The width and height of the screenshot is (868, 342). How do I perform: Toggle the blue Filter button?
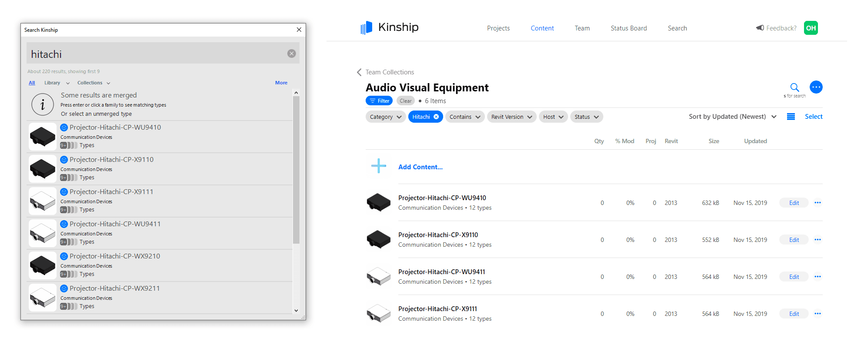pos(379,101)
